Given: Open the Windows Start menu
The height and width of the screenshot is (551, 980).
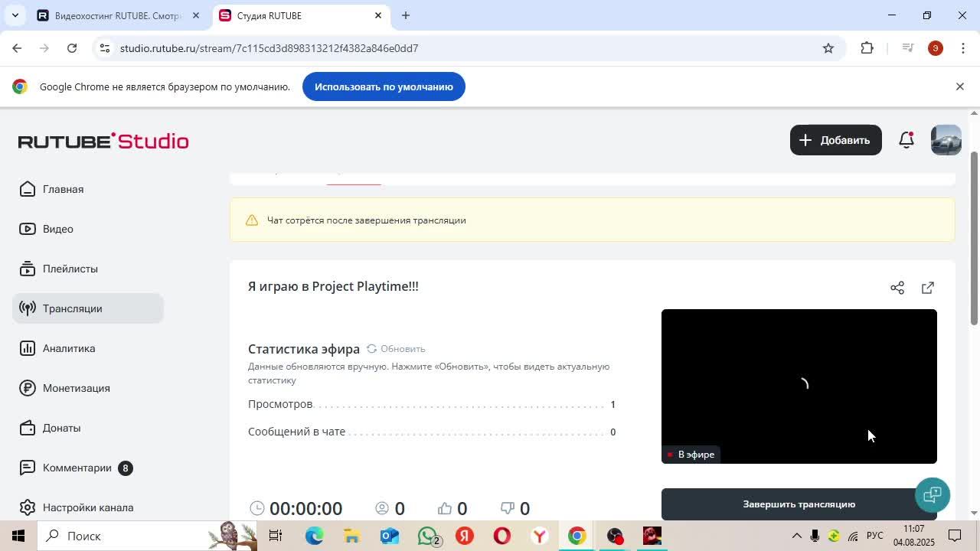Looking at the screenshot, I should click(18, 536).
